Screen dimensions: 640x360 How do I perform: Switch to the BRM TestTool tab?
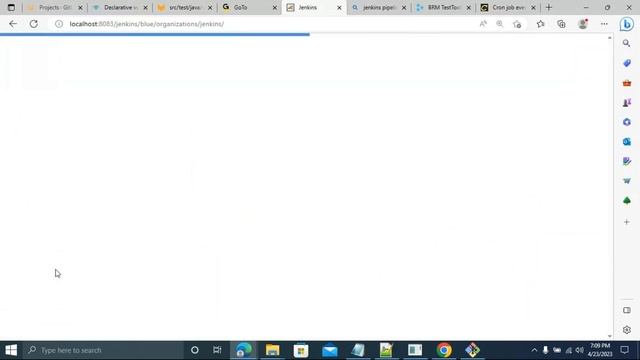pyautogui.click(x=443, y=7)
